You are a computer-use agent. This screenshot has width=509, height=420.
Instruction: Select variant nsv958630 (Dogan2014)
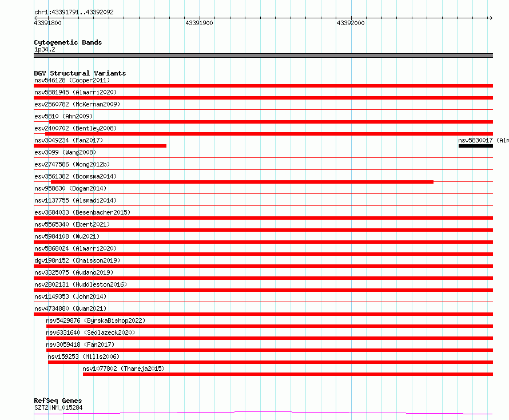[70, 188]
